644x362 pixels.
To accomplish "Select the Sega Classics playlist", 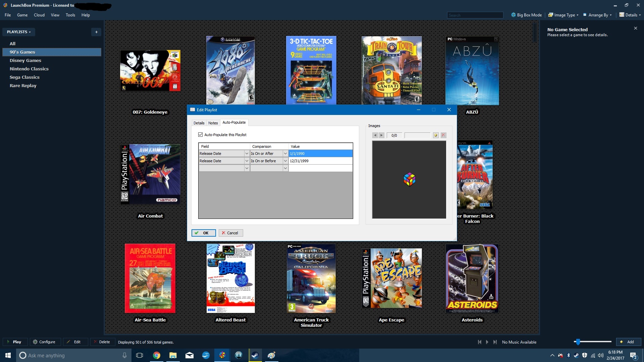I will [x=52, y=77].
